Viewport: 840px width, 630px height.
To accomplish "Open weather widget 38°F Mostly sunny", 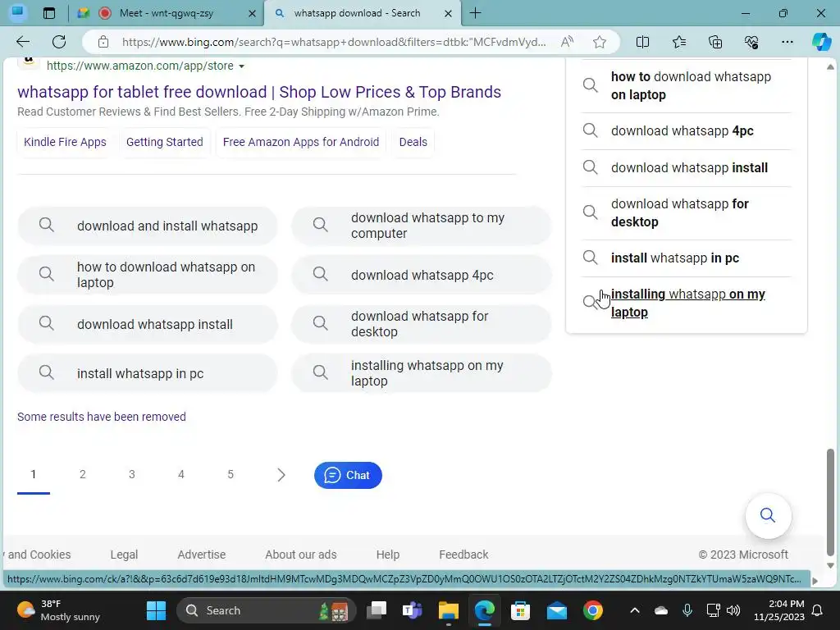I will 59,610.
